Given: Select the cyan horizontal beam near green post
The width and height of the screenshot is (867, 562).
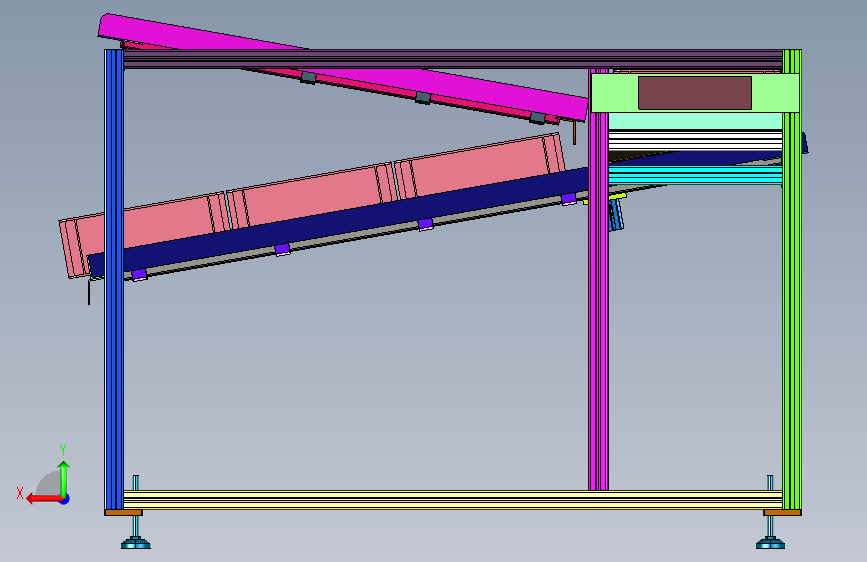Looking at the screenshot, I should (x=695, y=175).
